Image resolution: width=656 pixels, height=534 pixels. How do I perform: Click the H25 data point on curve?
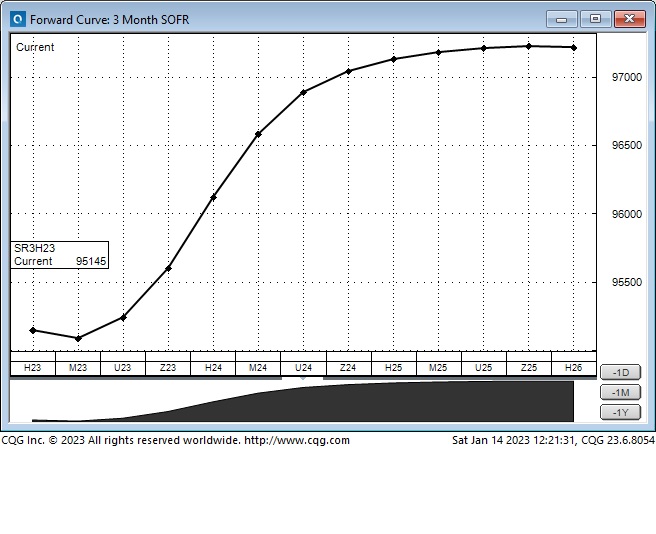394,59
